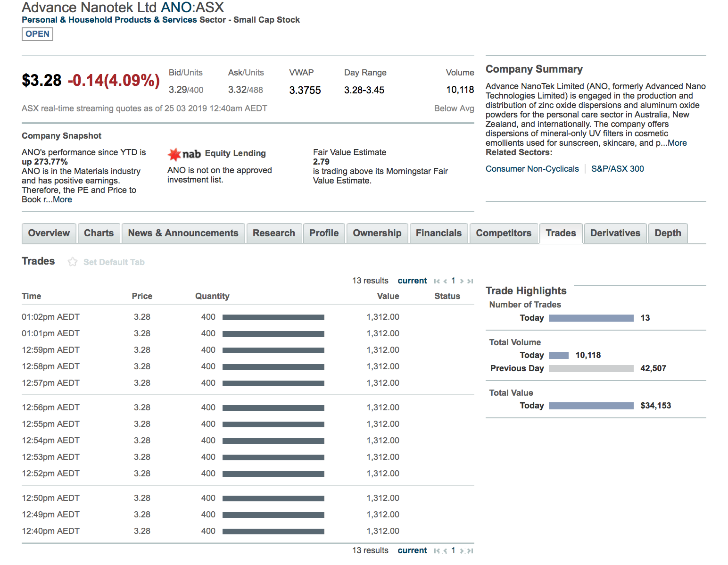The image size is (728, 565).
Task: Click the Price column header
Action: click(142, 296)
